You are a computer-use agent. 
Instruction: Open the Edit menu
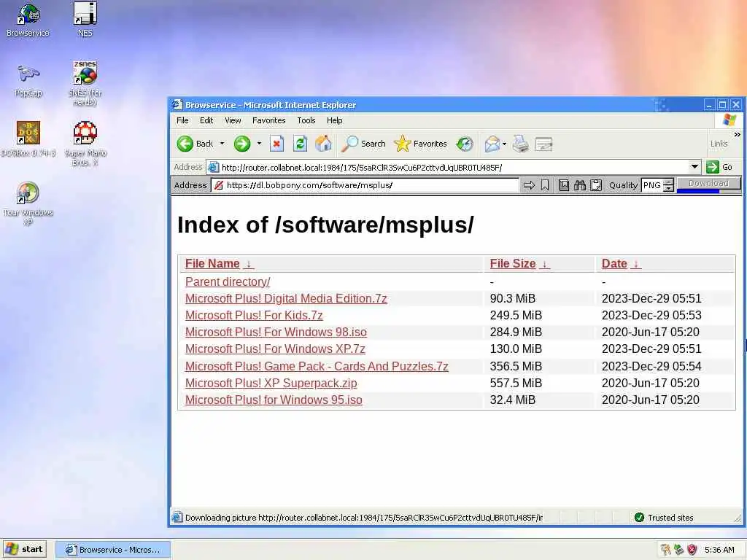pyautogui.click(x=206, y=120)
